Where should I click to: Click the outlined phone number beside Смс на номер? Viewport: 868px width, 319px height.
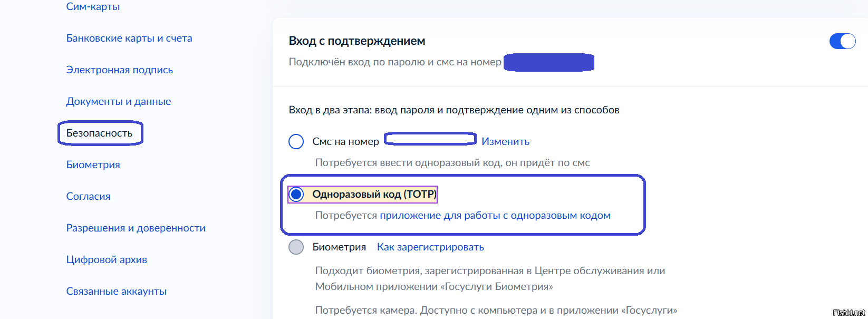(430, 139)
